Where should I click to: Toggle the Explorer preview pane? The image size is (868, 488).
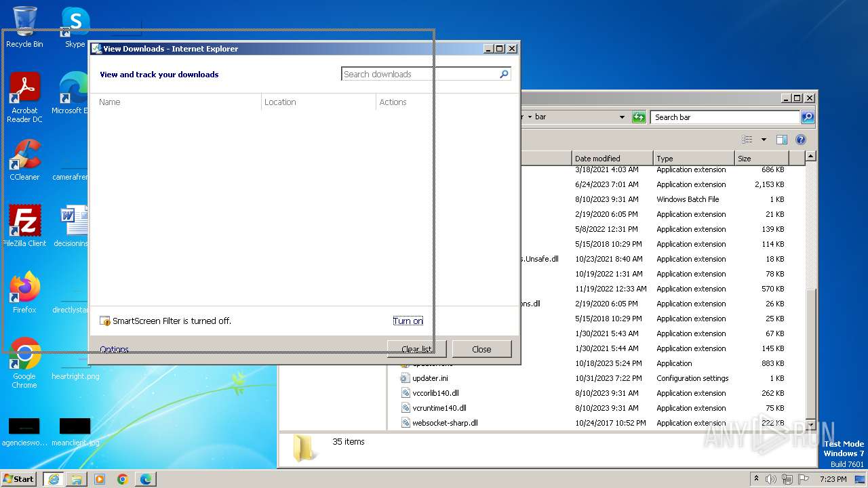click(782, 140)
